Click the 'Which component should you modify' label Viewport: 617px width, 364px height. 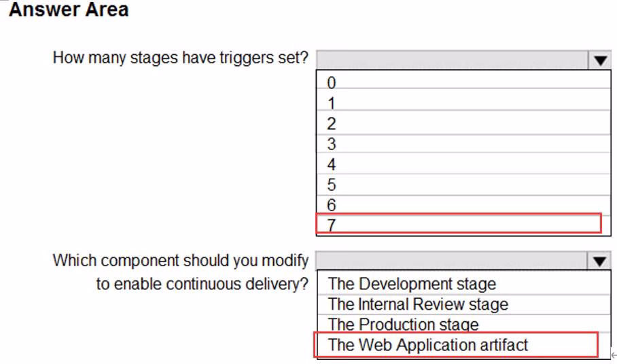tap(180, 260)
